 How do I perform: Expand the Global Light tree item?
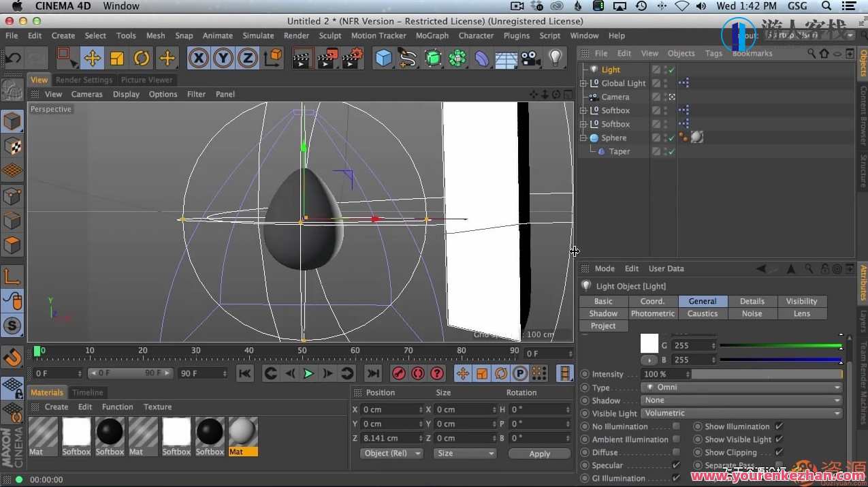[583, 83]
